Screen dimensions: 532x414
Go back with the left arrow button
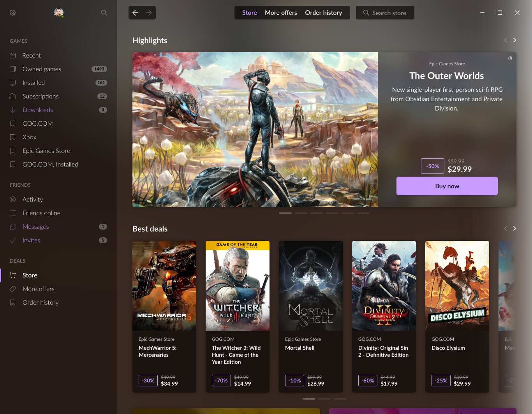(136, 13)
